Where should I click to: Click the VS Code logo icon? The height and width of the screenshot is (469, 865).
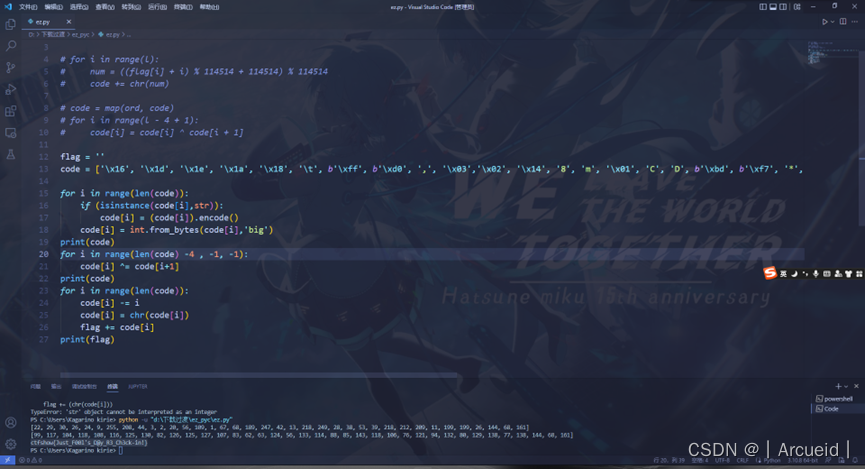[x=8, y=7]
